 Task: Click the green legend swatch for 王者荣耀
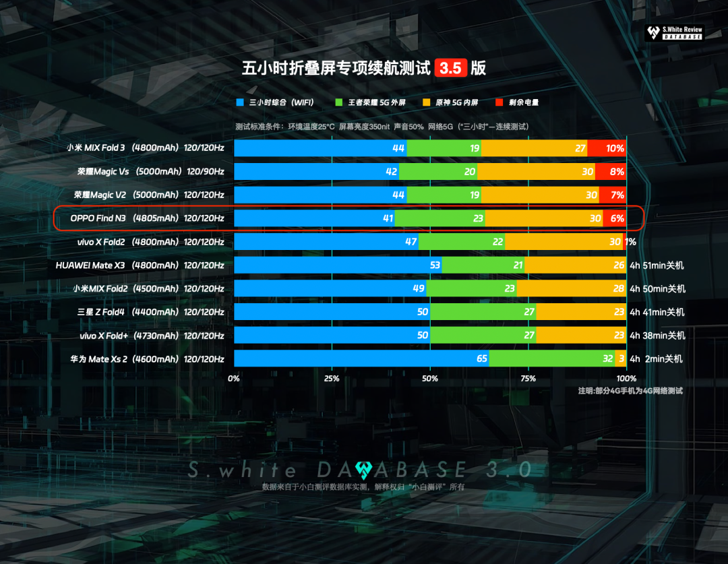339,102
